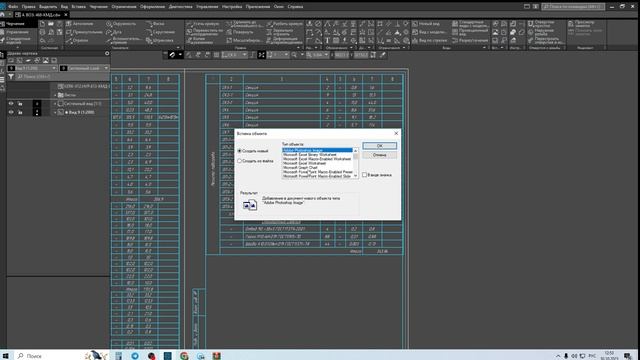
Task: Open the Вставка menu
Action: pos(78,7)
